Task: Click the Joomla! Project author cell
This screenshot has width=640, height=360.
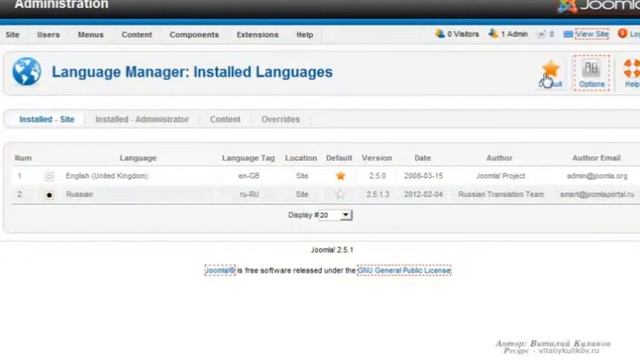Action: point(501,176)
